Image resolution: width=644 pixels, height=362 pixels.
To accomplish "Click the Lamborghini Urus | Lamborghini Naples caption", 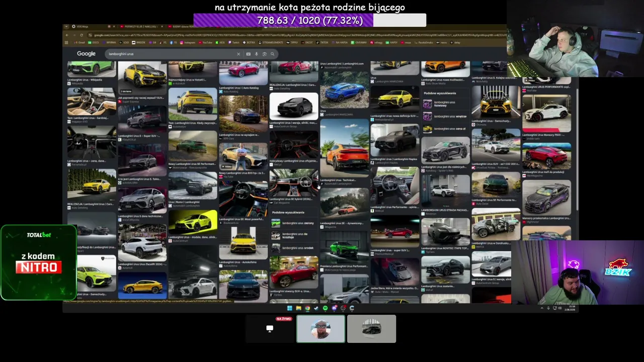I will [395, 158].
